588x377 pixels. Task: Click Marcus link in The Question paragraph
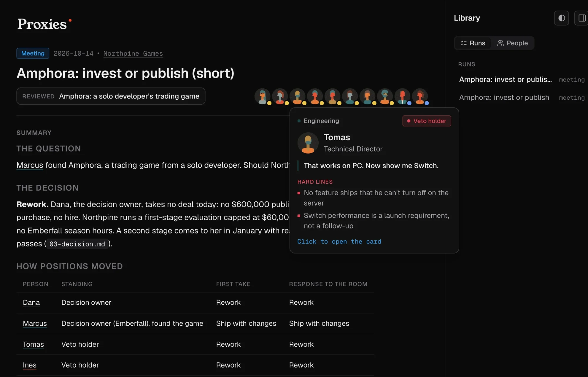pos(30,165)
